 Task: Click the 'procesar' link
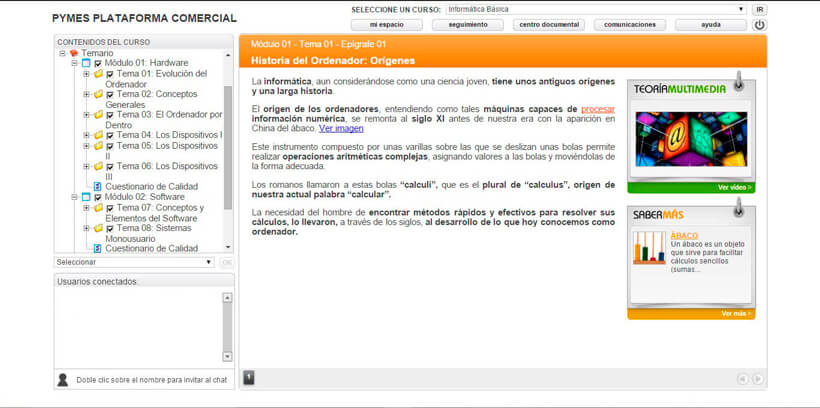coord(598,109)
